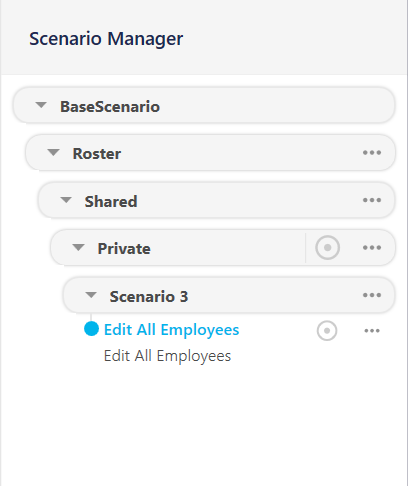
Task: Select the Edit All Employees radio button
Action: click(327, 331)
